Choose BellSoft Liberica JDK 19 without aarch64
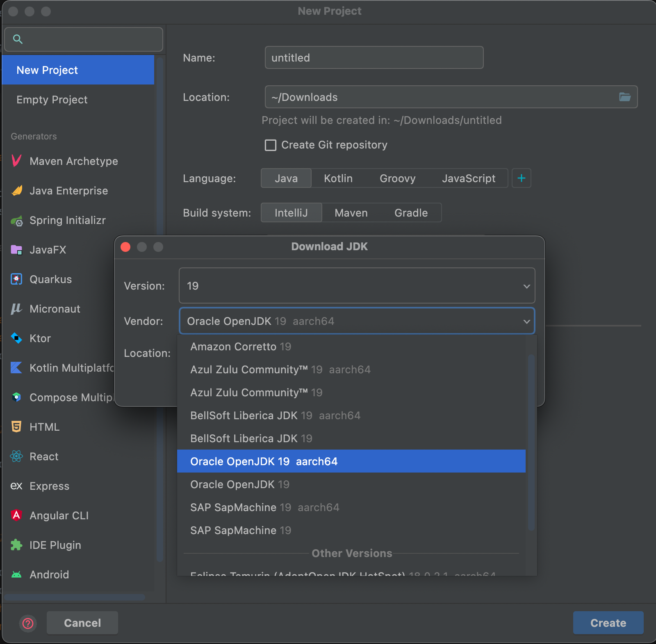The image size is (656, 644). [x=351, y=438]
